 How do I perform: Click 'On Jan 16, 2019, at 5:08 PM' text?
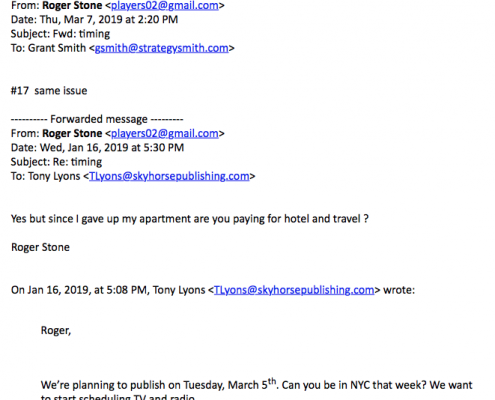[79, 290]
